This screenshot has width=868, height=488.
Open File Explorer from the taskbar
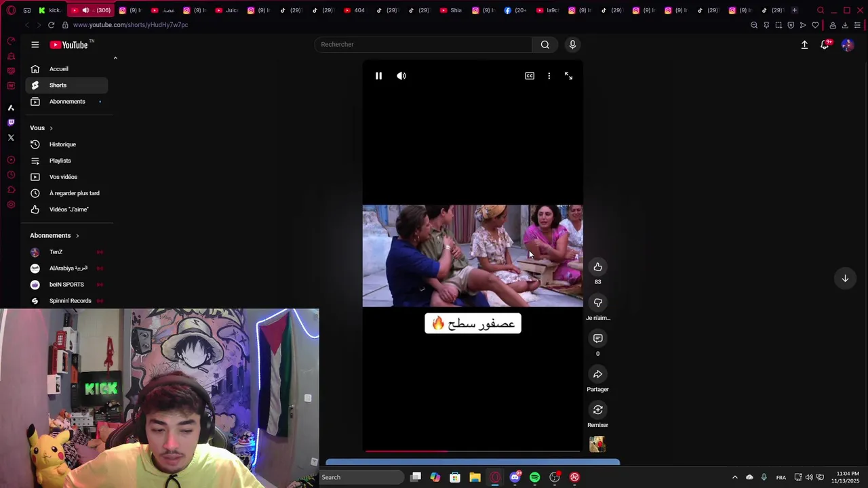point(475,477)
